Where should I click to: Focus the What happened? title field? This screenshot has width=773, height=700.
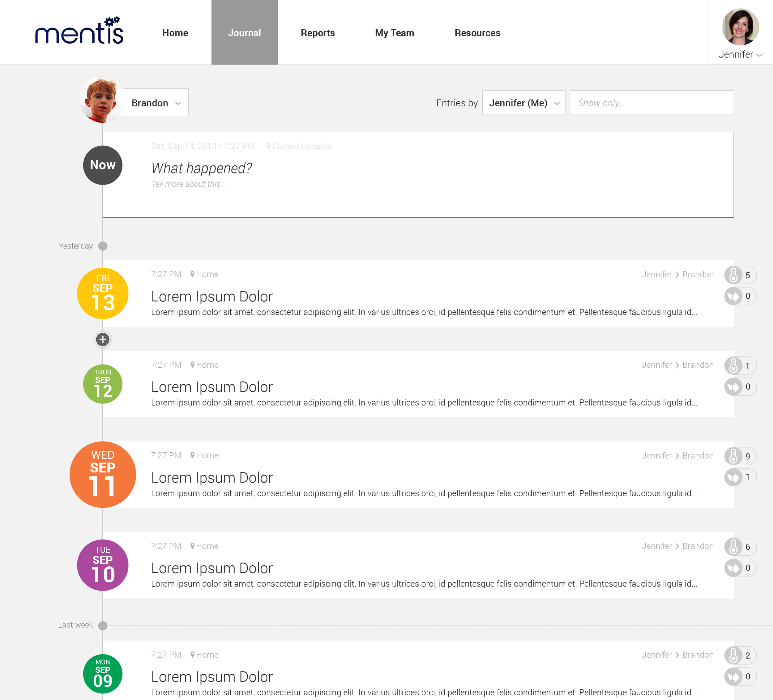pyautogui.click(x=201, y=168)
